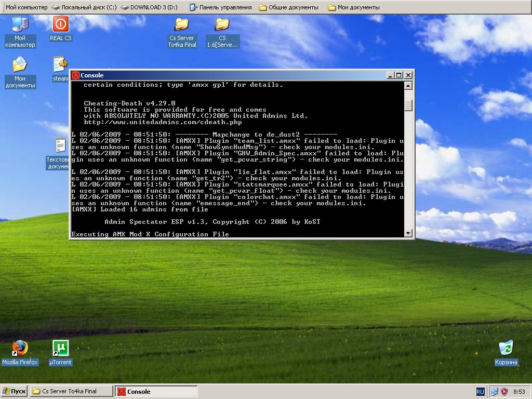The width and height of the screenshot is (532, 399).
Task: Click the Console vertical scrollbar thumb
Action: pos(408,105)
